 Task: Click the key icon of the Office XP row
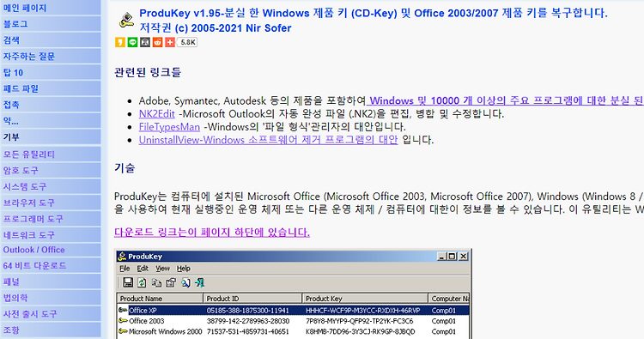coord(123,311)
